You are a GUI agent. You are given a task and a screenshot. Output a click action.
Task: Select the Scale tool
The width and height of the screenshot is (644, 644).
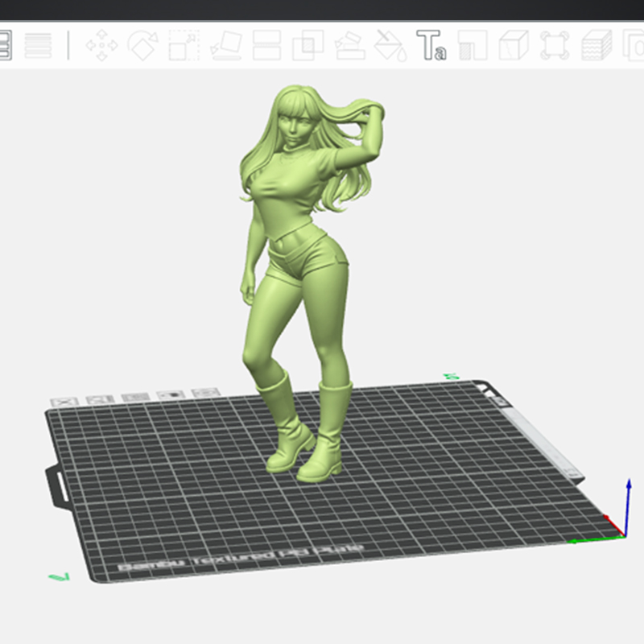pos(184,45)
